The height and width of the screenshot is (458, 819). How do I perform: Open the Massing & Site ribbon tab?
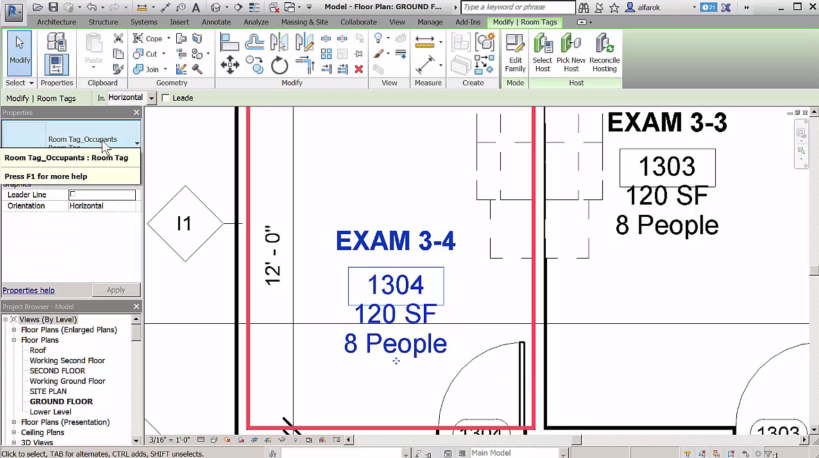305,22
